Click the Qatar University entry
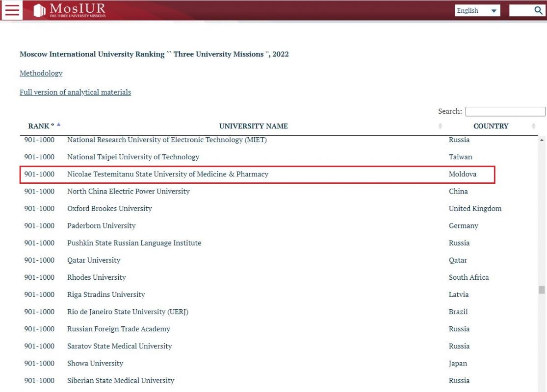This screenshot has width=547, height=392. (x=94, y=260)
